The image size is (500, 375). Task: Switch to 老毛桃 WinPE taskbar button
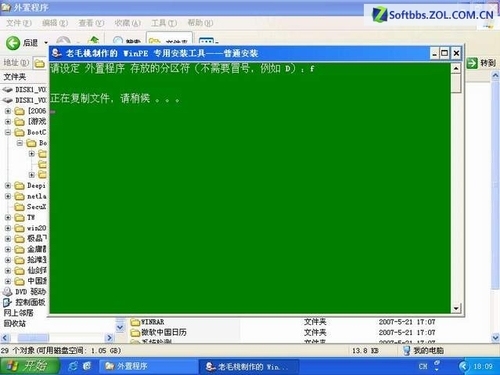click(249, 366)
